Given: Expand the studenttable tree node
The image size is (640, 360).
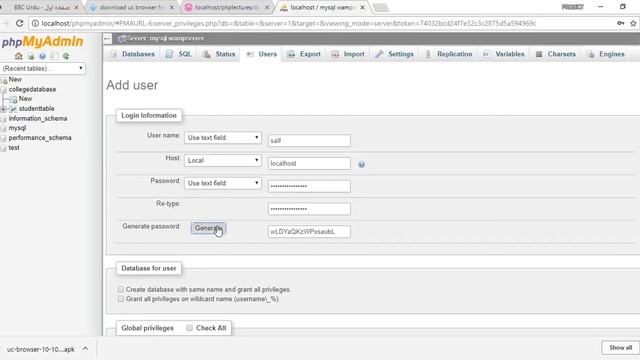Looking at the screenshot, I should point(4,109).
